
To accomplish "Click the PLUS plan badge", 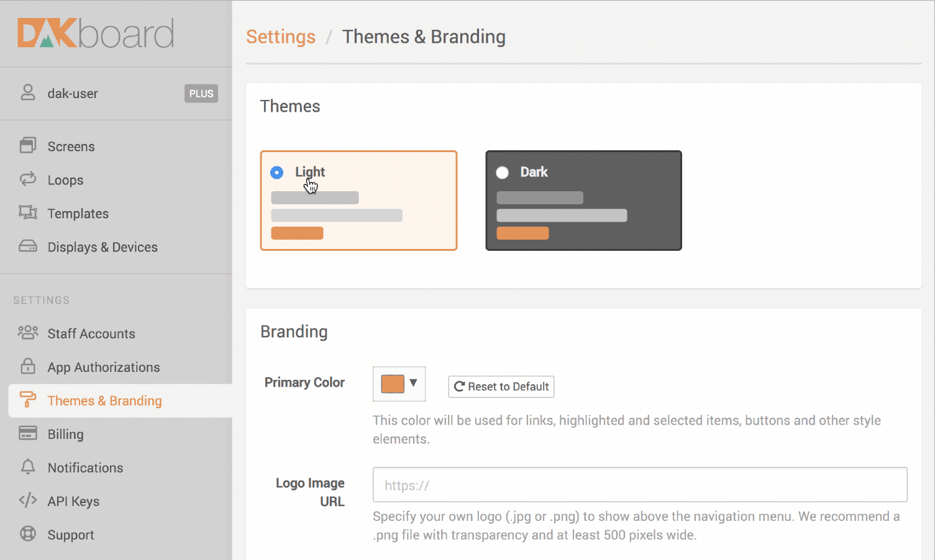I will coord(201,94).
